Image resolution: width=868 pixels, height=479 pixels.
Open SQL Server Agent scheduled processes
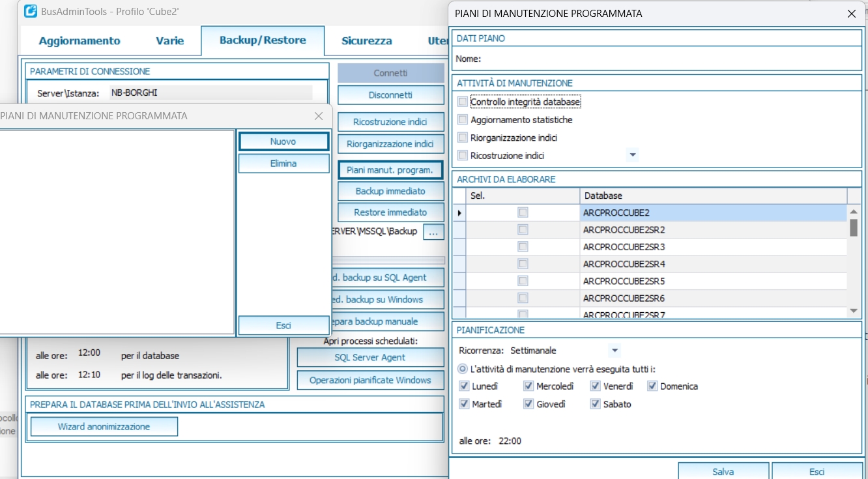tap(370, 357)
